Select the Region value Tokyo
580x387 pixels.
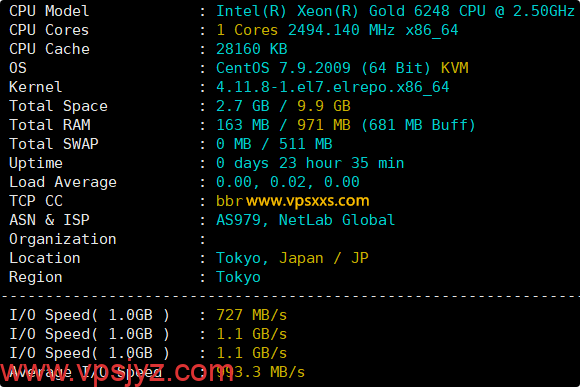(238, 277)
